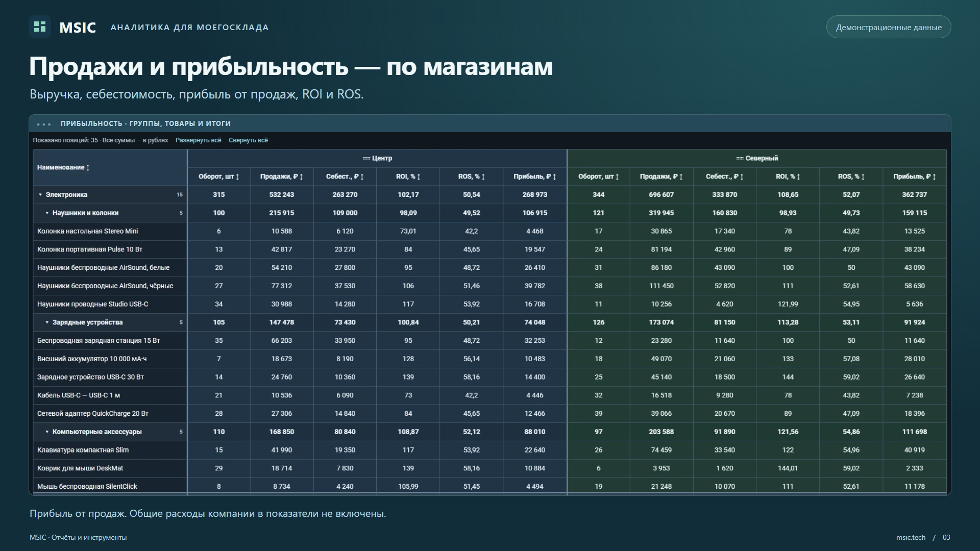Viewport: 980px width, 551px height.
Task: Click the sort arrow of Северный Себест., ₽
Action: 742,177
